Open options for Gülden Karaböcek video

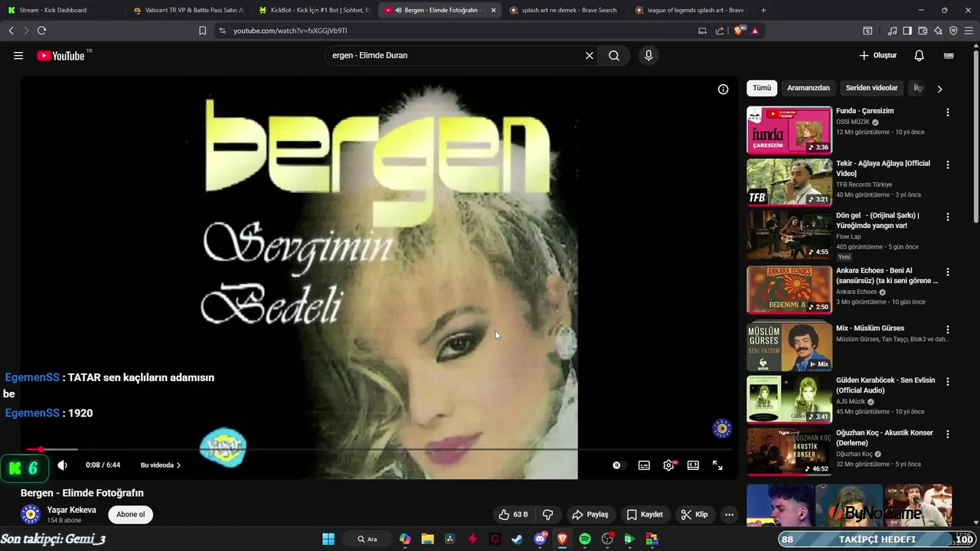point(947,381)
